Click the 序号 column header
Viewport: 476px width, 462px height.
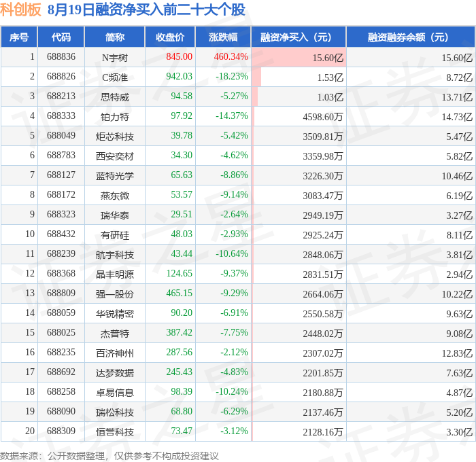(19, 37)
